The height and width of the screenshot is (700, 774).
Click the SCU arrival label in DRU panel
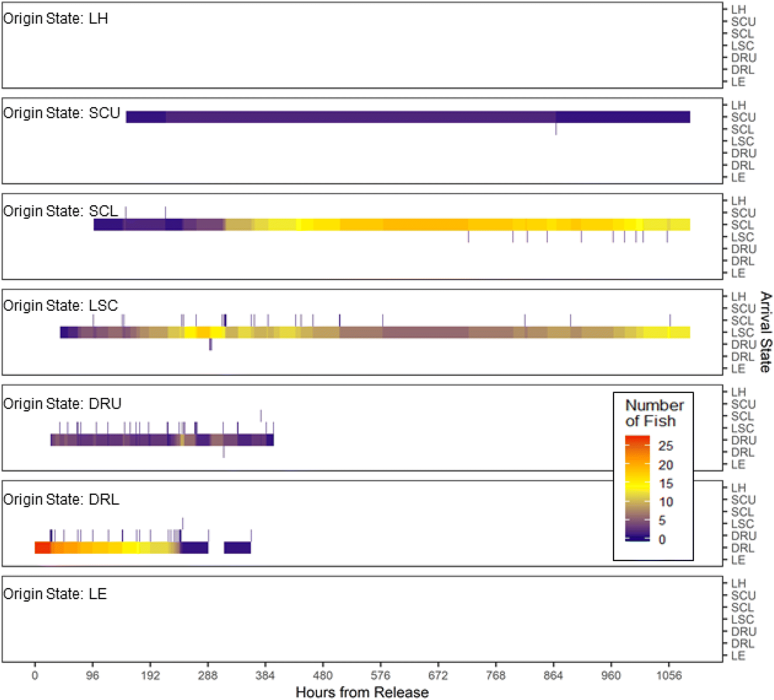(x=743, y=404)
